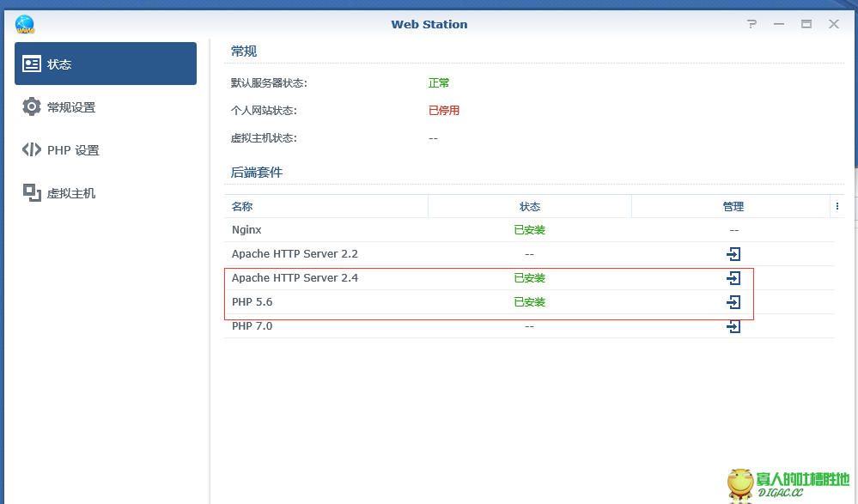
Task: Sort table by 状态 column header
Action: pyautogui.click(x=530, y=206)
